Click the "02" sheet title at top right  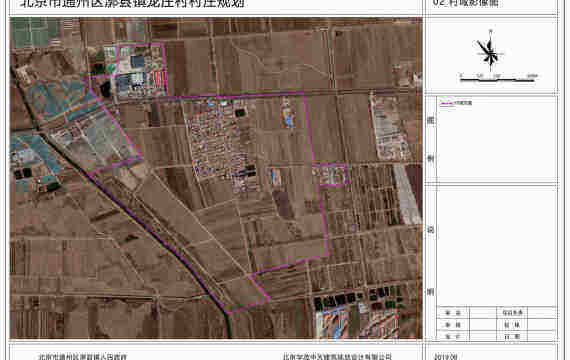tap(465, 3)
